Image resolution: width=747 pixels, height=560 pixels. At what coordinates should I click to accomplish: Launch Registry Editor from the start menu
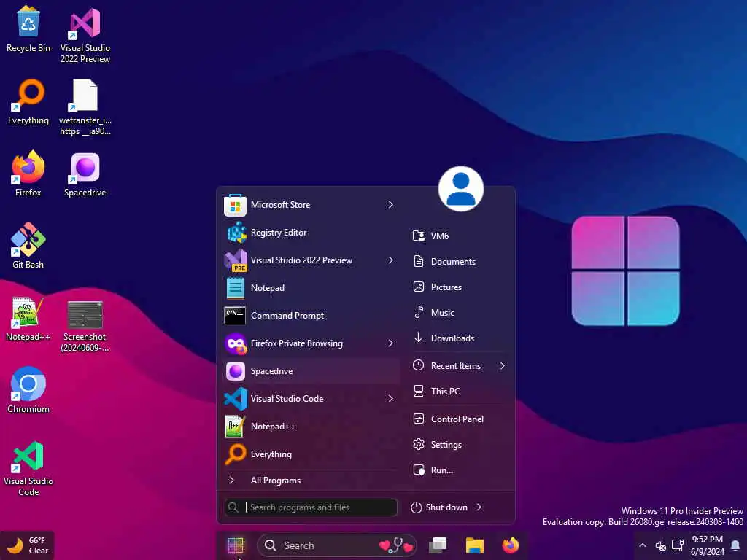click(311, 233)
